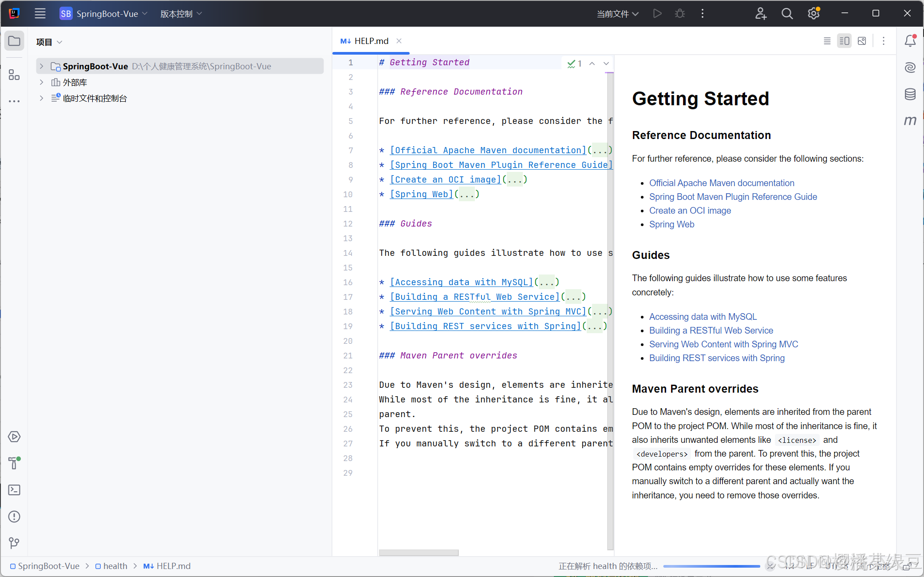Expand the SpringBoot-Vue project node
The width and height of the screenshot is (924, 577).
click(x=41, y=66)
